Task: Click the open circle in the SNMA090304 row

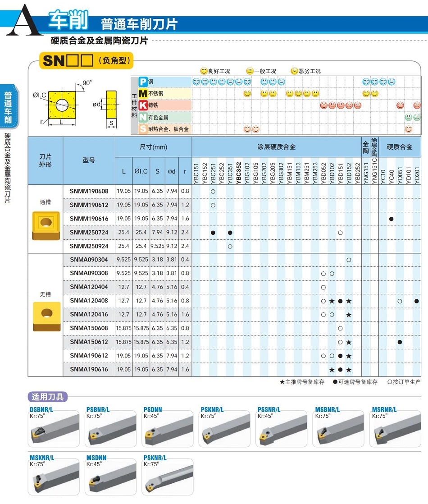Action: 349,260
